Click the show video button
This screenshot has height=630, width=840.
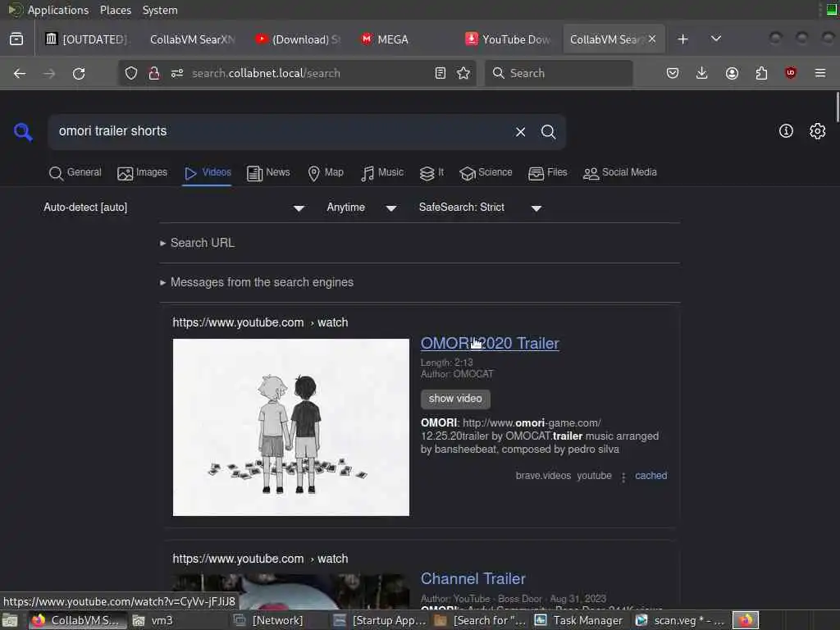point(455,399)
